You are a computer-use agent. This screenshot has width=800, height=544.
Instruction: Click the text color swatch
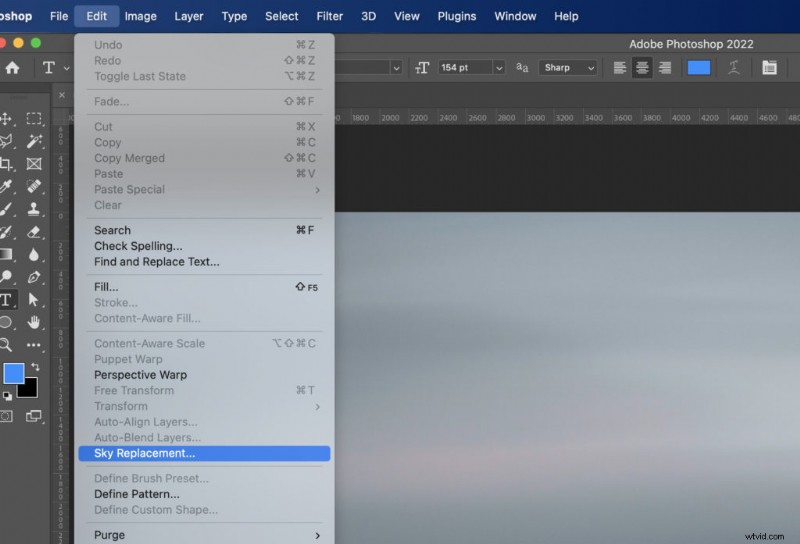[699, 68]
